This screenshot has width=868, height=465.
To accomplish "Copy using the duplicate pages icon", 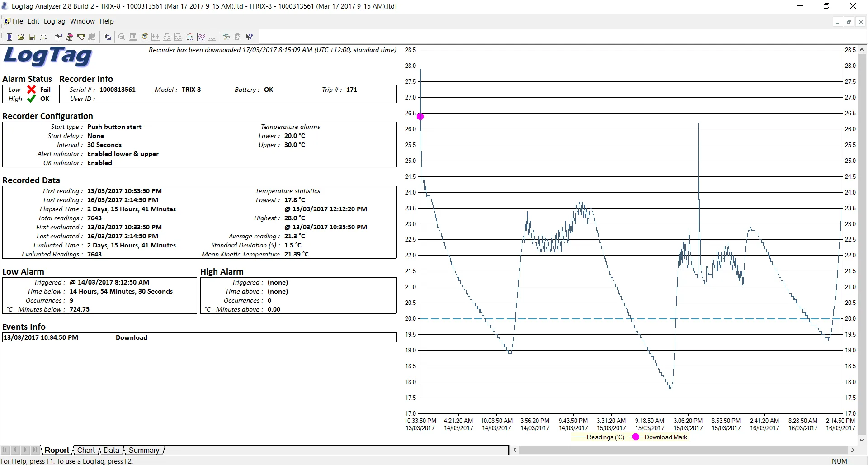I will [107, 37].
